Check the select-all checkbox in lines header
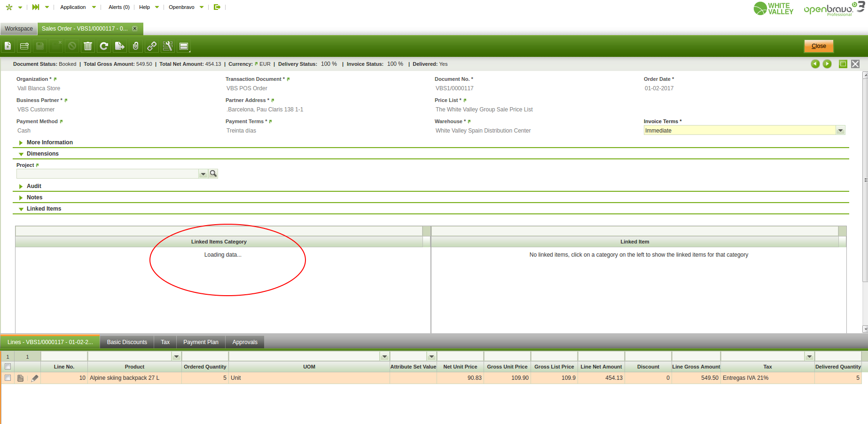The image size is (868, 424). click(x=8, y=367)
